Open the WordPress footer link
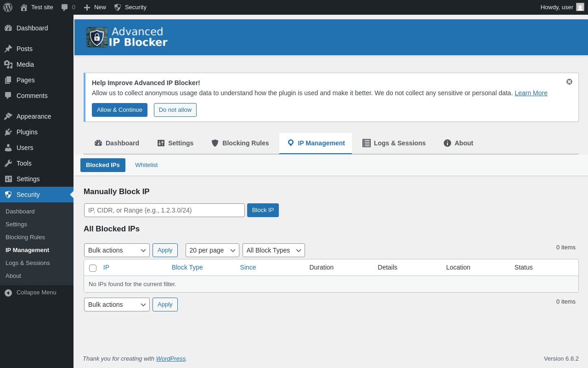The image size is (588, 368). click(171, 358)
